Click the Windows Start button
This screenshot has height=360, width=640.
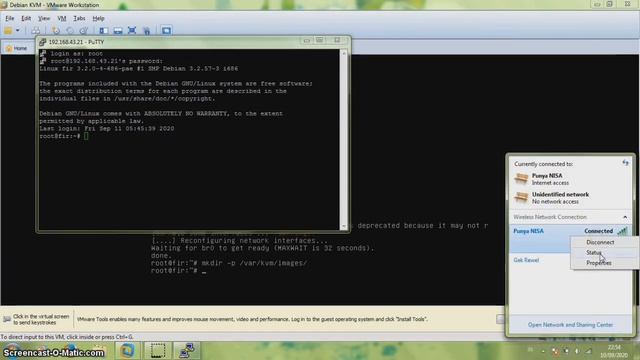tap(11, 351)
